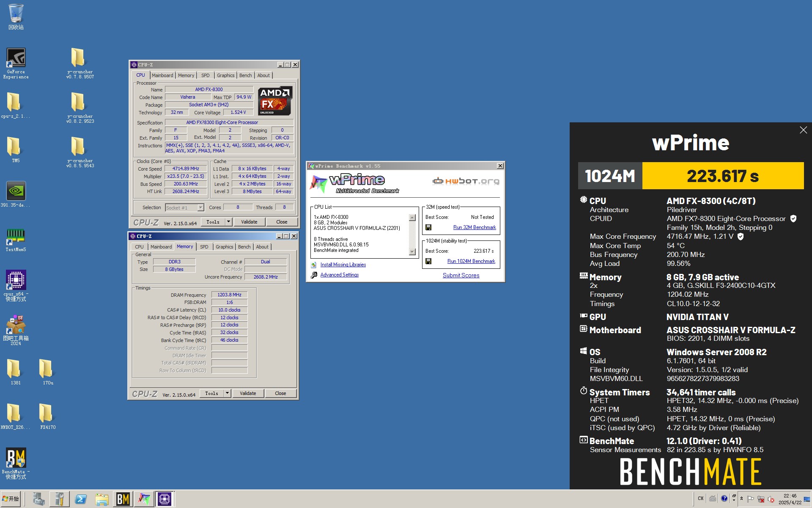Open the Recycle Bin desktop icon
Viewport: 812px width, 508px height.
(x=16, y=17)
